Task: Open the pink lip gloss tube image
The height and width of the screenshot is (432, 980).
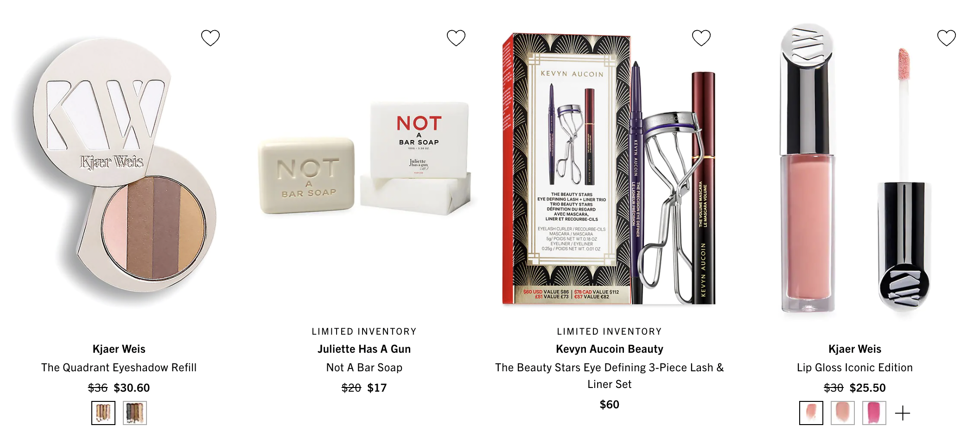Action: coord(855,169)
